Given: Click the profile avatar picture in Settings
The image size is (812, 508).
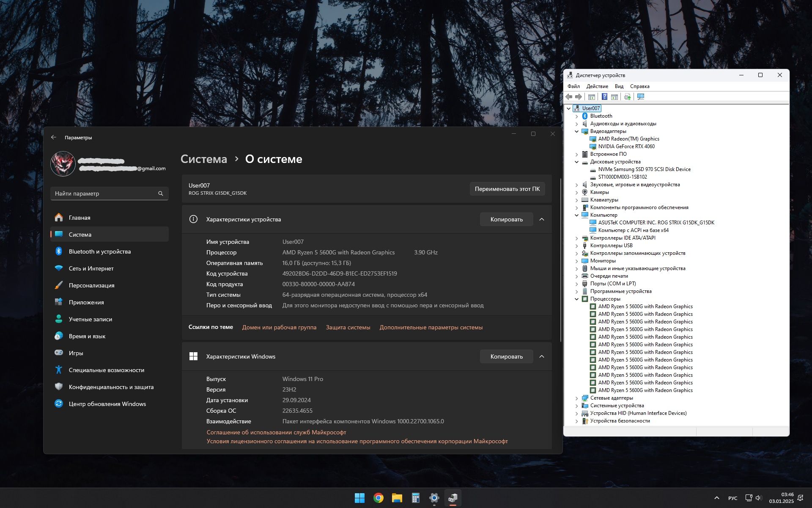Looking at the screenshot, I should 63,164.
